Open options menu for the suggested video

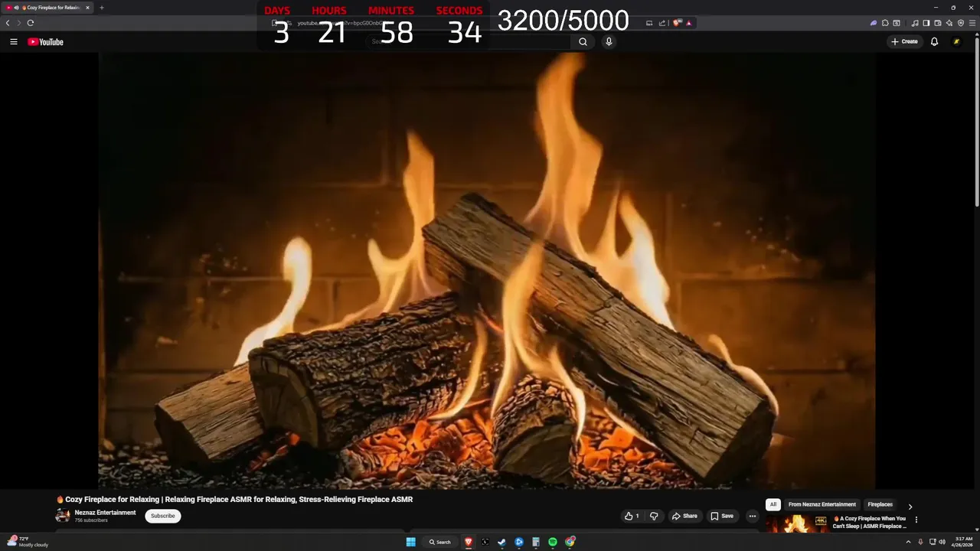pos(916,520)
